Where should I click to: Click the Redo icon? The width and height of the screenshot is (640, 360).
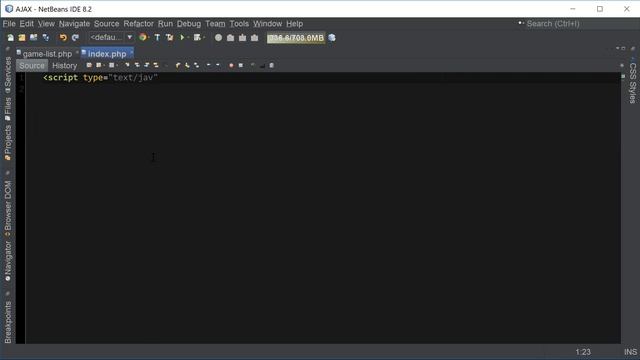point(75,38)
